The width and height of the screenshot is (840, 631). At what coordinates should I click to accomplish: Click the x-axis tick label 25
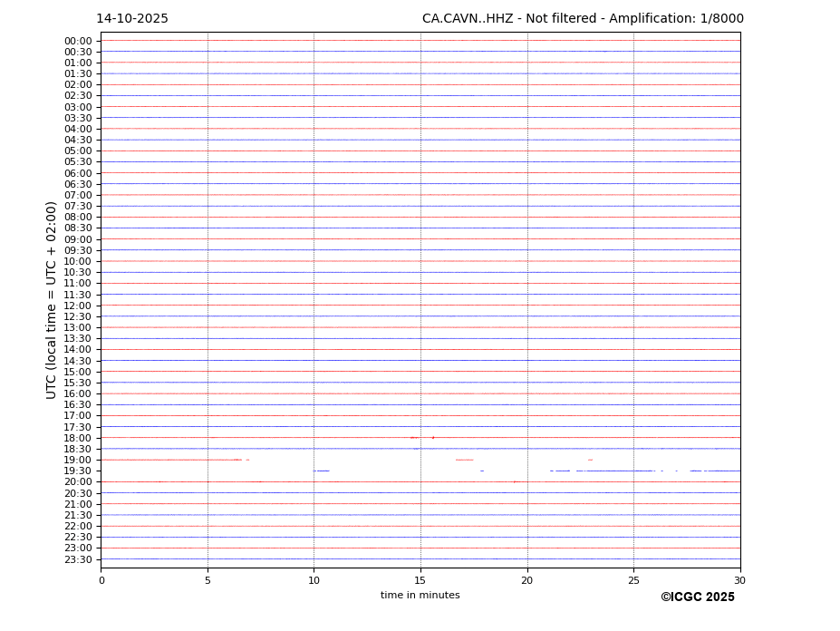click(633, 581)
